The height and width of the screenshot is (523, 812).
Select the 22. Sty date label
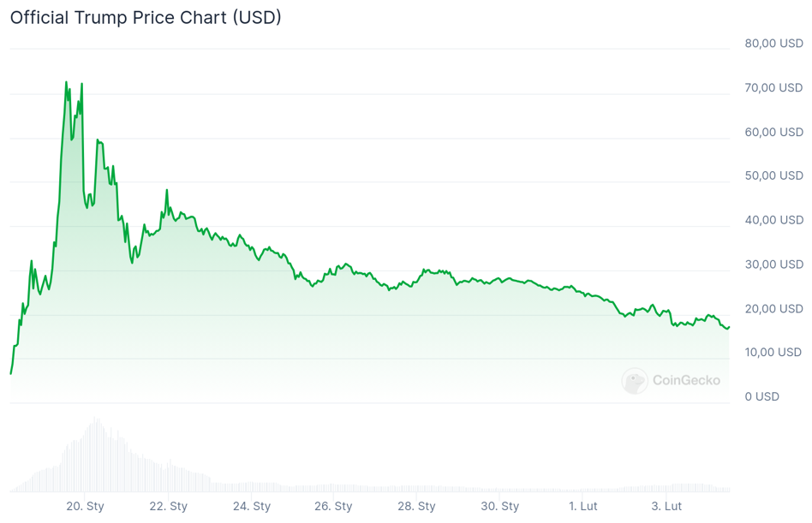coord(168,506)
